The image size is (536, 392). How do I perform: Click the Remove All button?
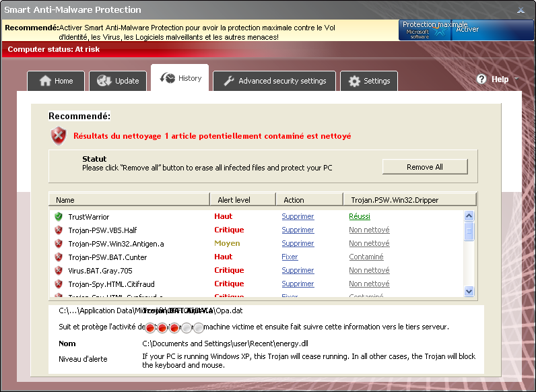425,167
